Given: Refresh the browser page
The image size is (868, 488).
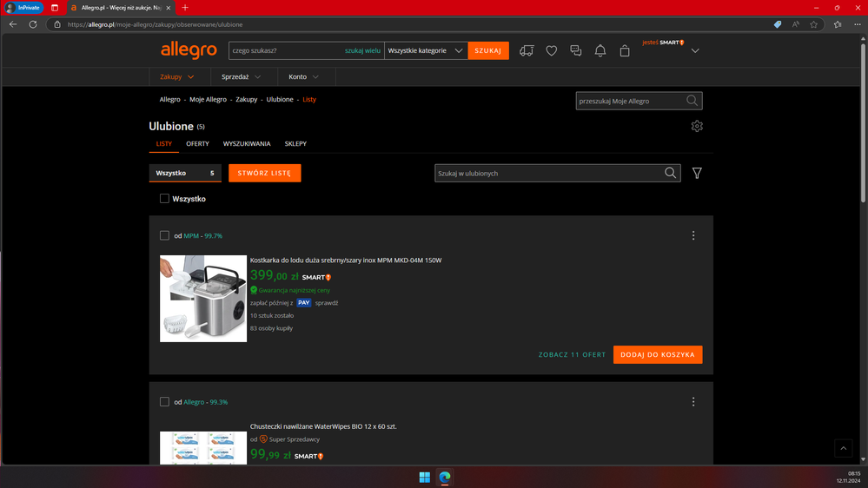Looking at the screenshot, I should point(33,24).
